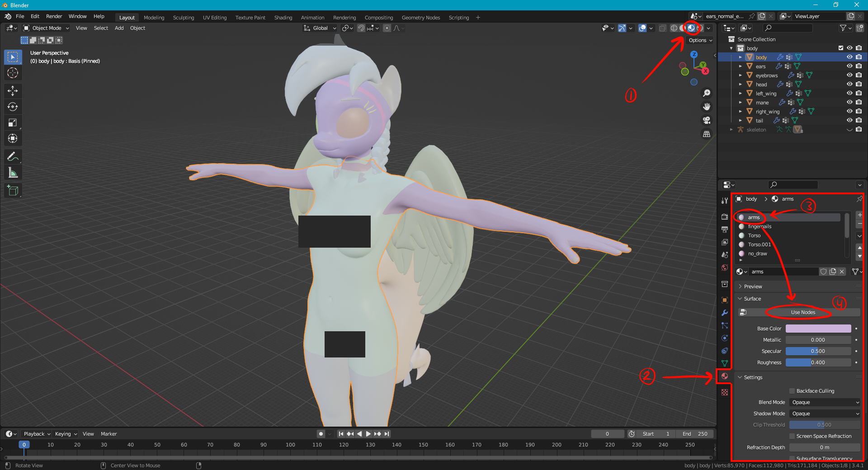Open the Shadow Mode dropdown
The height and width of the screenshot is (470, 868).
[x=825, y=414]
